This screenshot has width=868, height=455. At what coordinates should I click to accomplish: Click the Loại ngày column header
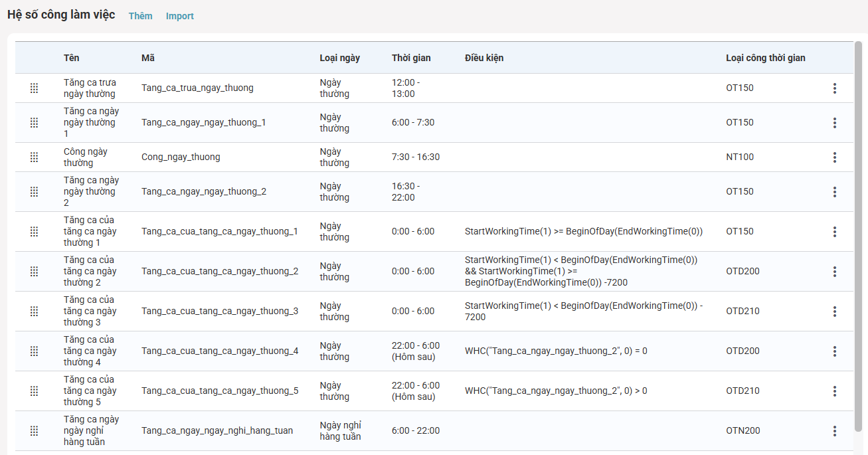click(x=340, y=58)
